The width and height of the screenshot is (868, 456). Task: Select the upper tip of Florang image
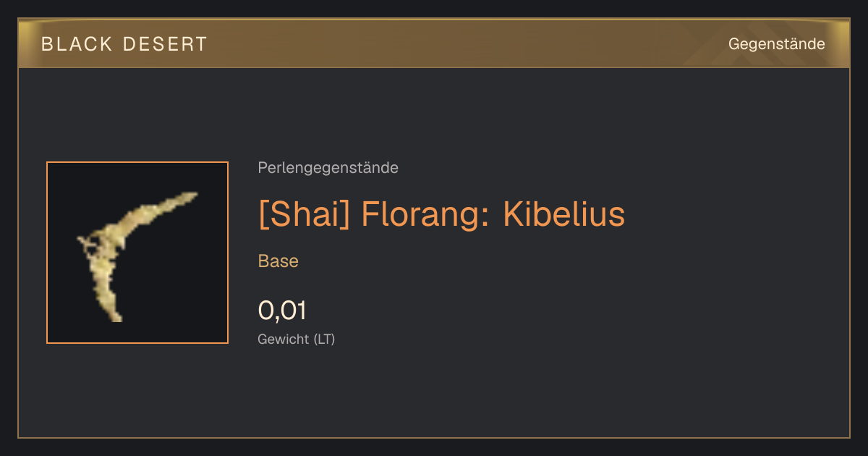(188, 195)
